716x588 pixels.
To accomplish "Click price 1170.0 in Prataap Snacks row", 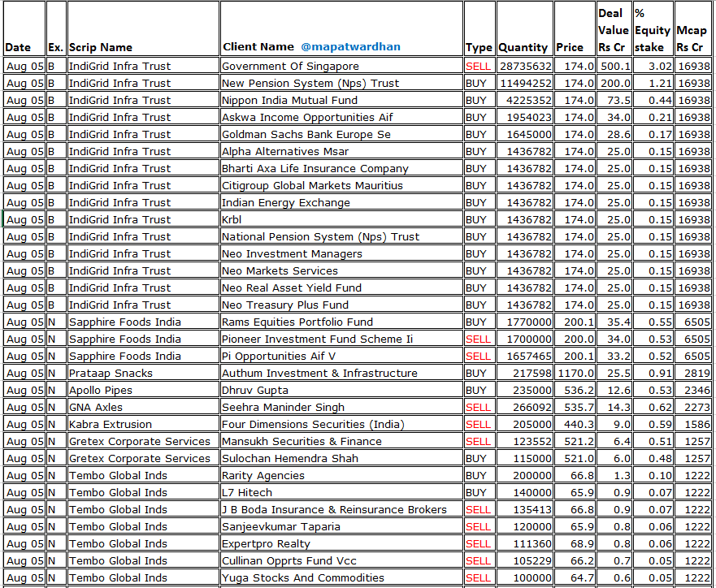I will pos(575,373).
